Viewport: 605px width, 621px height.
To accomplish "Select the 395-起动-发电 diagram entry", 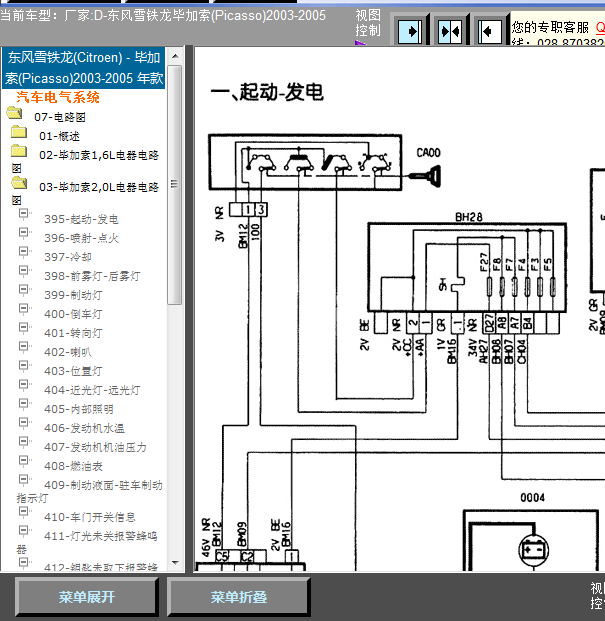I will coord(81,219).
